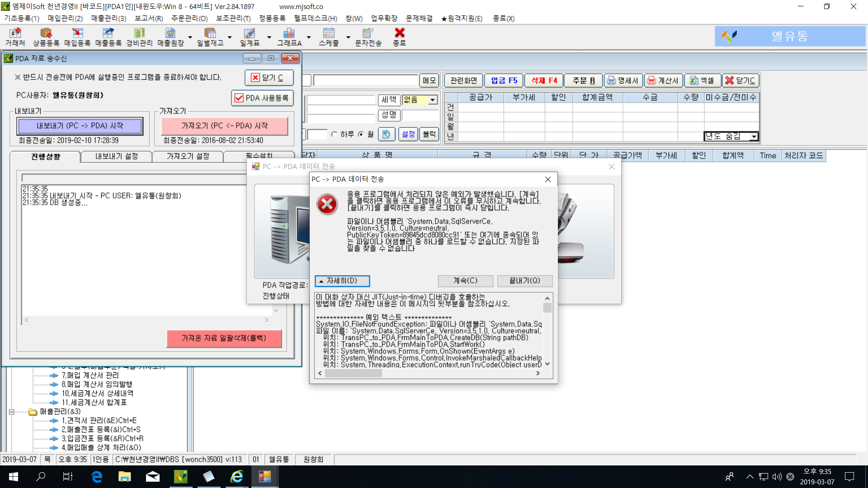This screenshot has width=868, height=488.
Task: Open dropdown arrow next to 일별재고
Action: (230, 38)
